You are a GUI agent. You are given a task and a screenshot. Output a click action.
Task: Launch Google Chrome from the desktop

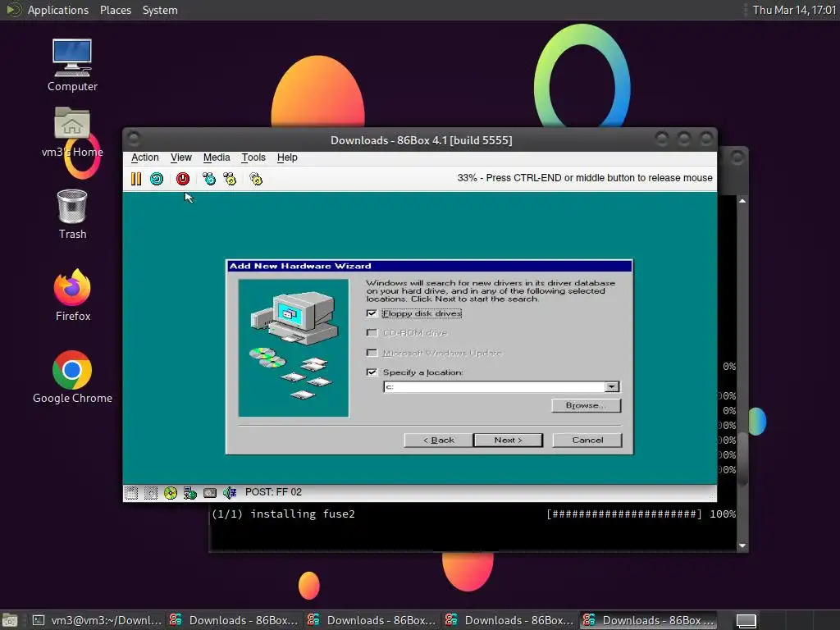click(72, 377)
